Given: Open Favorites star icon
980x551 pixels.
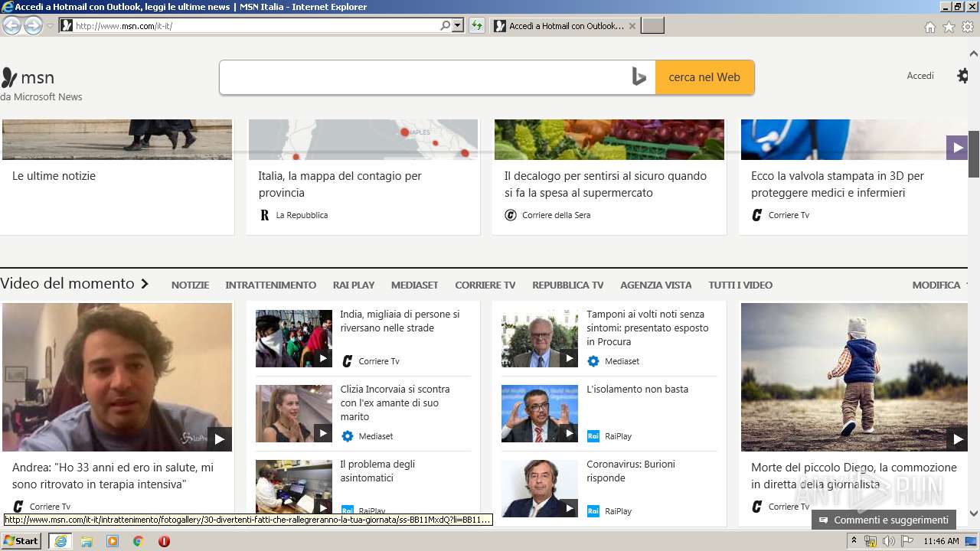Looking at the screenshot, I should pyautogui.click(x=949, y=27).
